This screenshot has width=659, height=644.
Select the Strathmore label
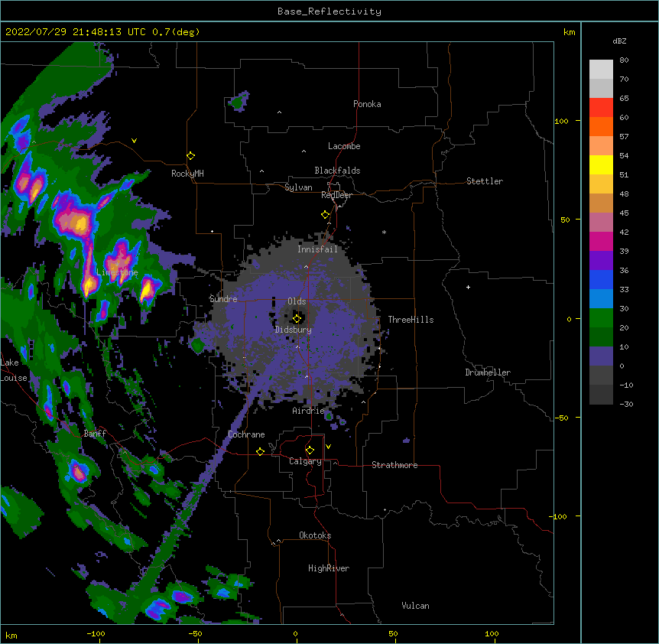[x=394, y=465]
